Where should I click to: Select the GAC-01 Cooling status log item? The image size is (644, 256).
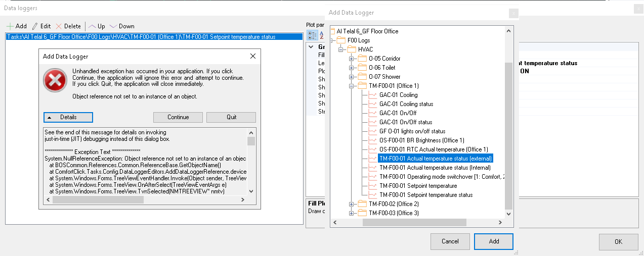(x=406, y=104)
